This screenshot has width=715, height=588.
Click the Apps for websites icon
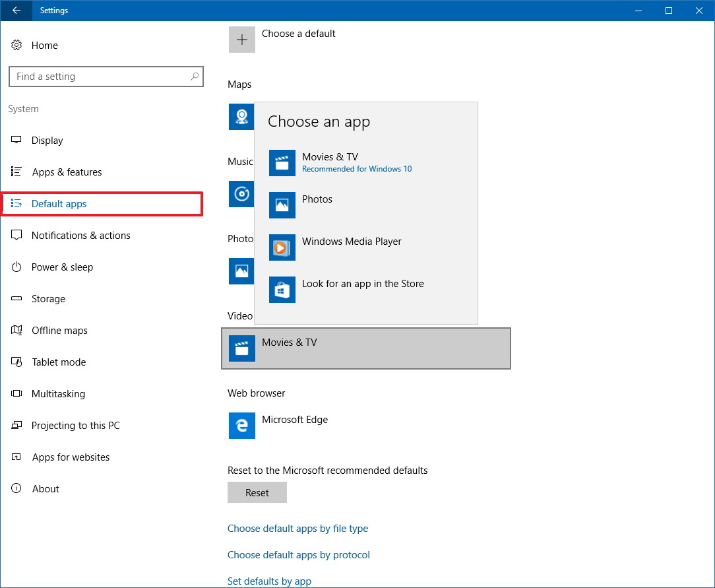16,457
